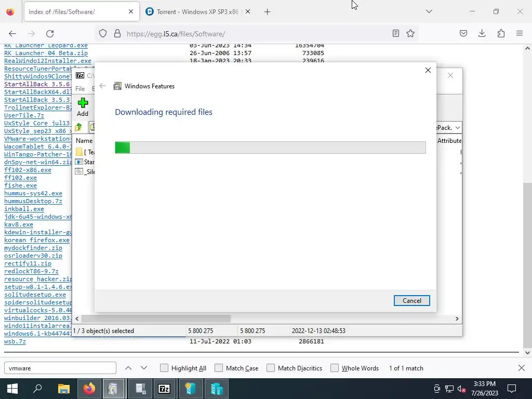Open the Firefox downloads panel
532x399 pixels.
[482, 33]
